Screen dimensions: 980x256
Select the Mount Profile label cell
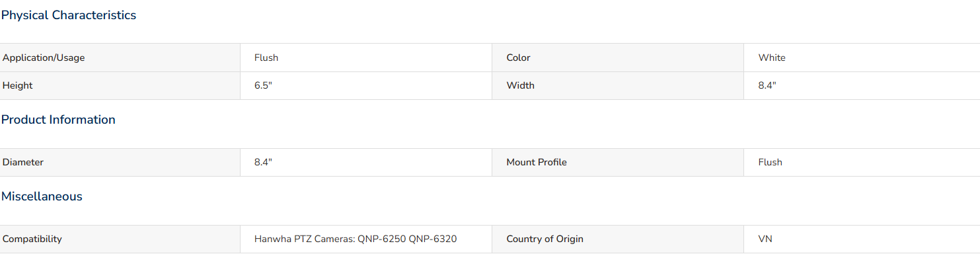click(618, 162)
